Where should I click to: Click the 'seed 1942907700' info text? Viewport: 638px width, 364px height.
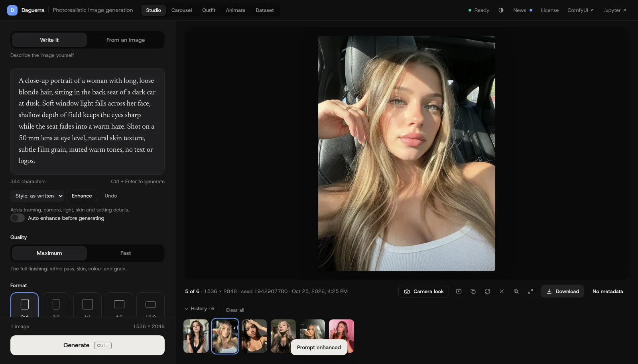[x=264, y=291]
